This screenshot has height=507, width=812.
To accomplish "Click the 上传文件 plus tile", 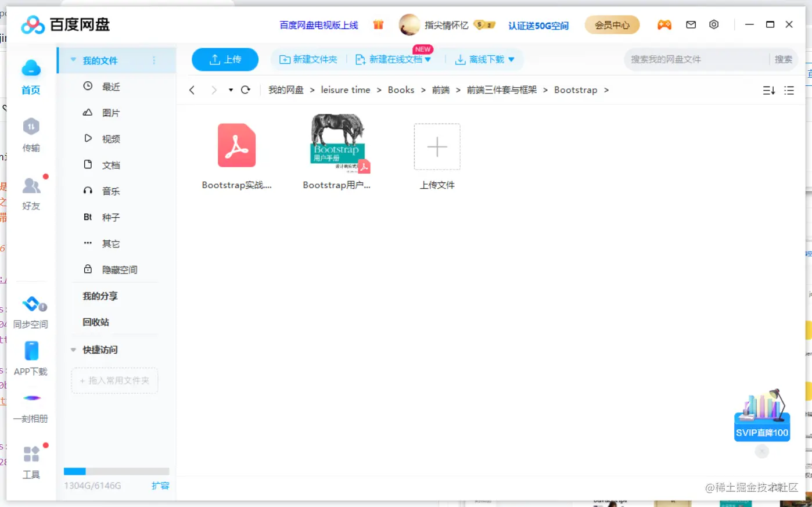I will coord(437,146).
